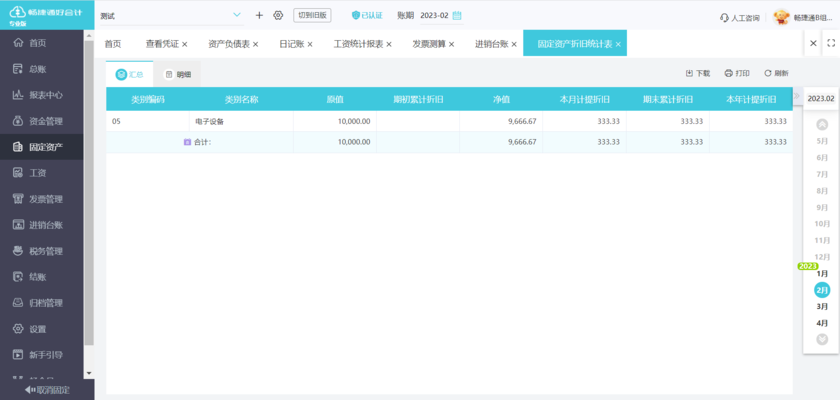Select 3月 in the period timeline
The image size is (840, 400).
[822, 306]
